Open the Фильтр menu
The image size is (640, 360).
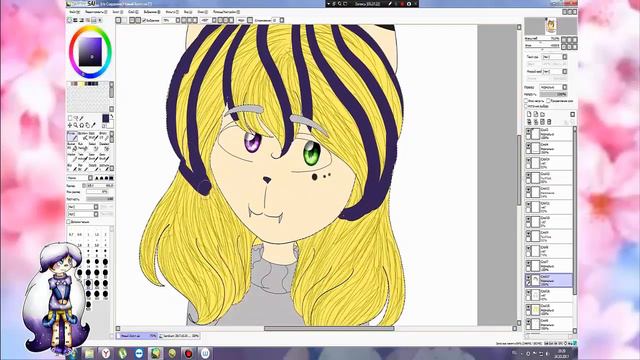(x=172, y=12)
